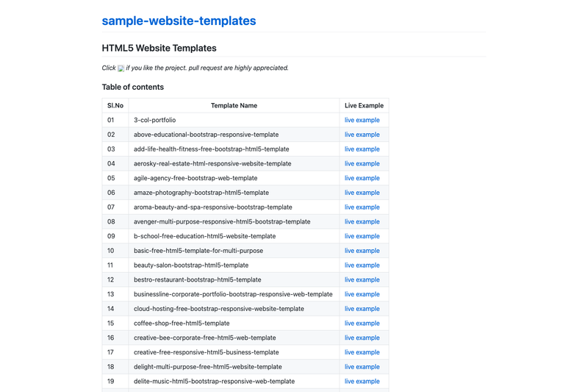
Task: Open live example for delight-multi-purpose template
Action: (x=362, y=367)
